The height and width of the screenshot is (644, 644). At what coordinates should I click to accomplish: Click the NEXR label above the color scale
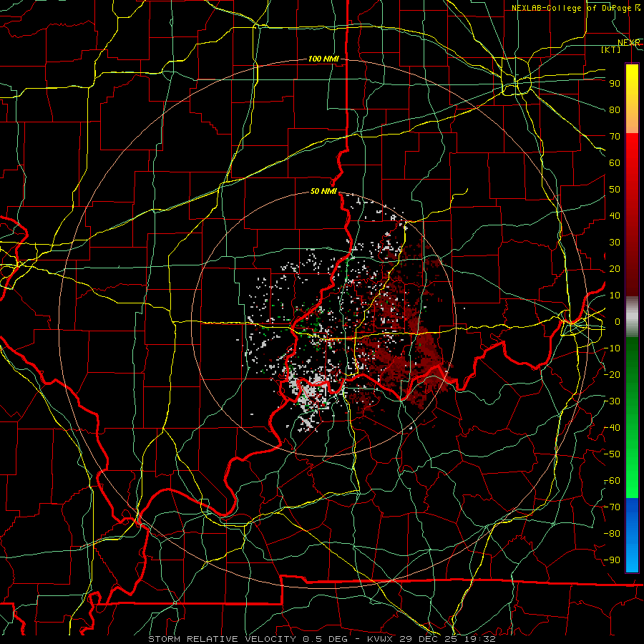[628, 42]
